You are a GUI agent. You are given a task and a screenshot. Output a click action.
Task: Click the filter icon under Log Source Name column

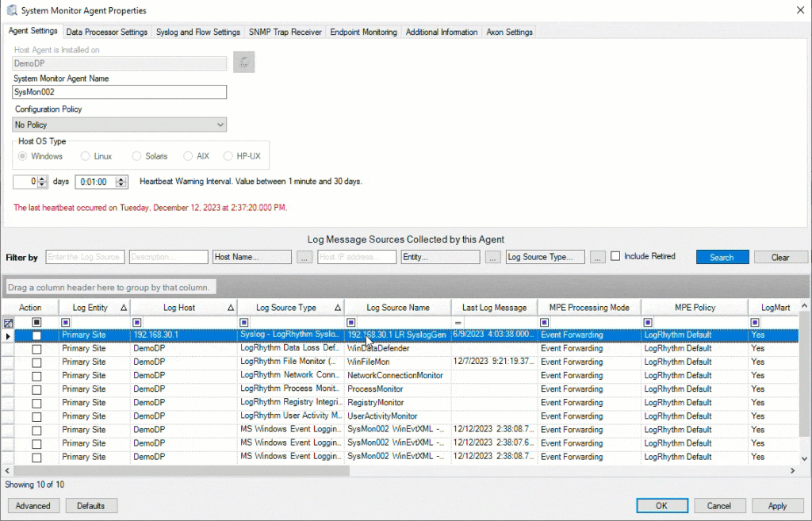coord(350,322)
